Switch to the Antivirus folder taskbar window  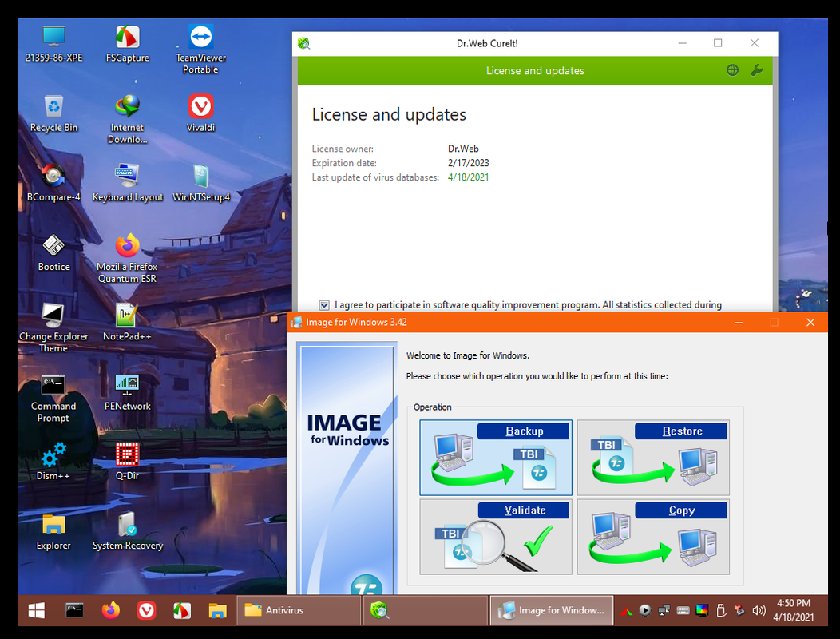(x=299, y=610)
